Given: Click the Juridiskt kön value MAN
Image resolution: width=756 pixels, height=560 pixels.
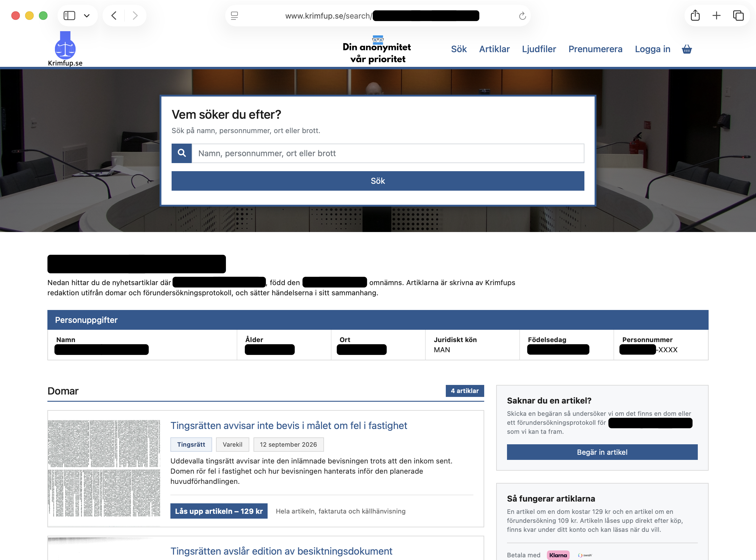Looking at the screenshot, I should 442,350.
